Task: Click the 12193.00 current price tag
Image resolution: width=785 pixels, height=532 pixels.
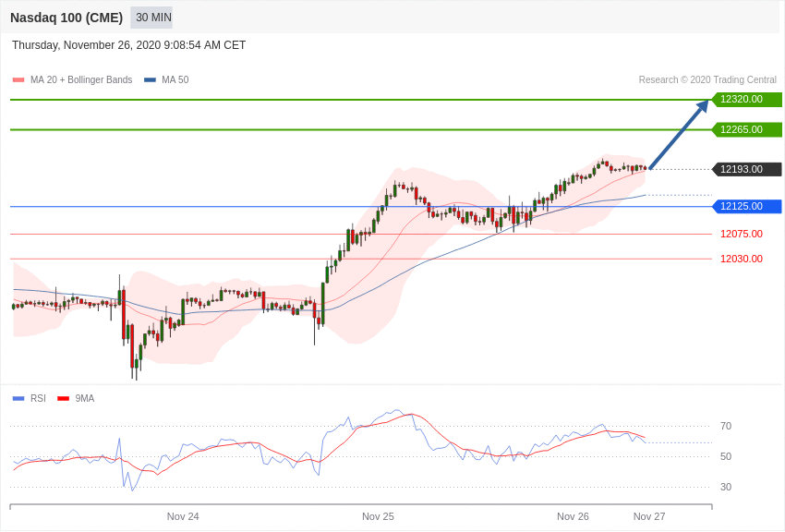Action: coord(746,169)
